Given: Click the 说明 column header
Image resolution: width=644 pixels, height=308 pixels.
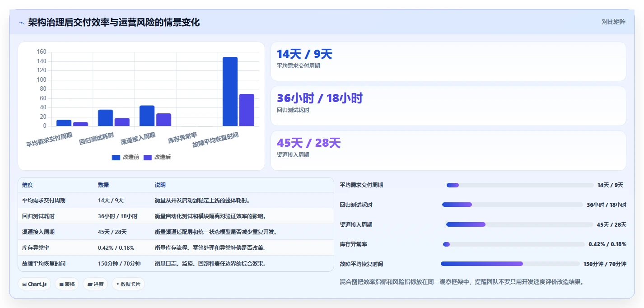Looking at the screenshot, I should tap(160, 185).
